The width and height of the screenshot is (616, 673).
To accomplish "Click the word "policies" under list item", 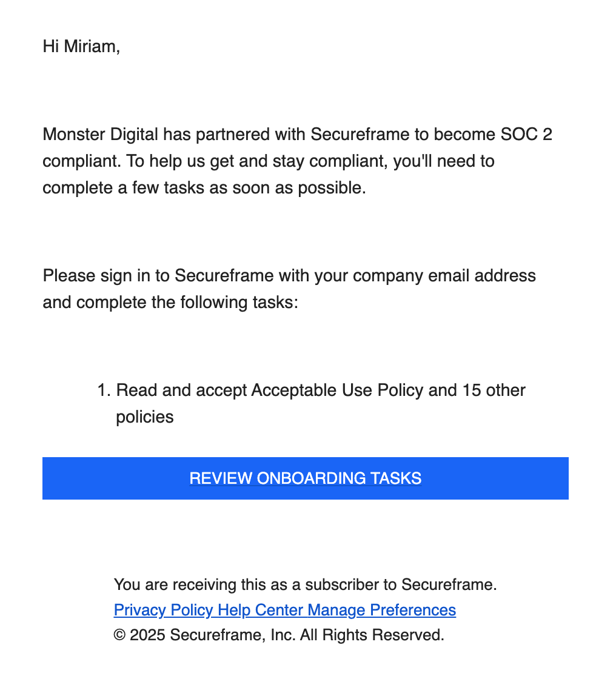I will (145, 417).
